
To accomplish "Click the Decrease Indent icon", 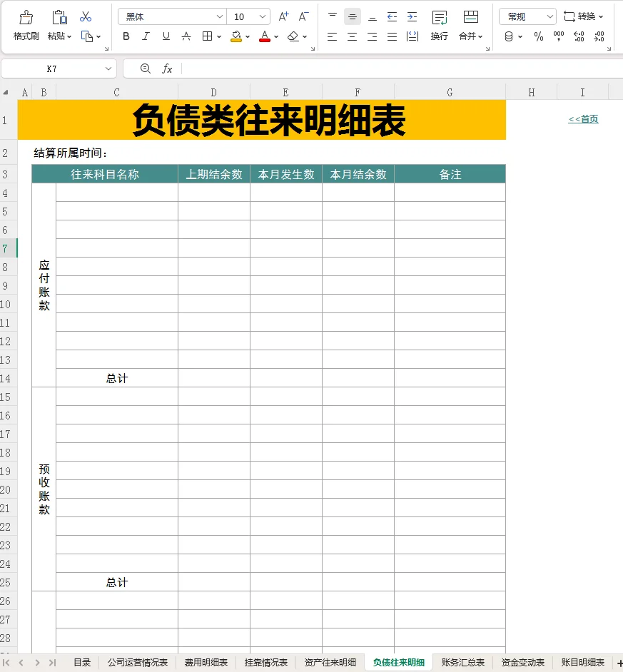I will click(x=392, y=16).
